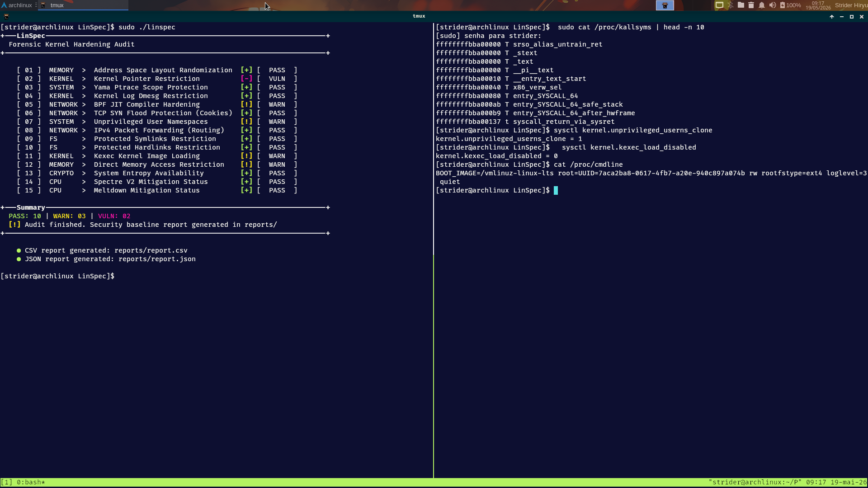Click the '[sudo] senha para strider:' line
Image resolution: width=868 pixels, height=488 pixels.
[x=488, y=36]
